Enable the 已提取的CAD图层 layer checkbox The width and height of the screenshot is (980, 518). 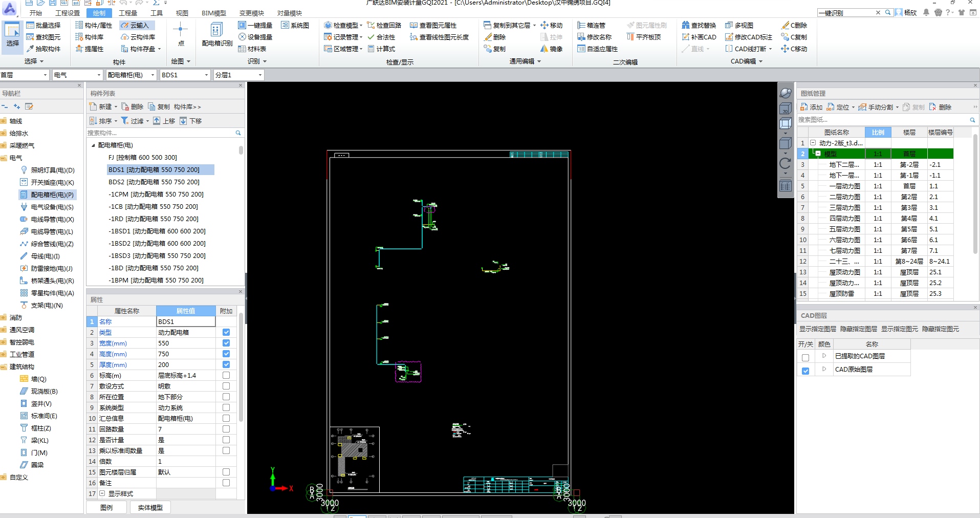coord(805,357)
